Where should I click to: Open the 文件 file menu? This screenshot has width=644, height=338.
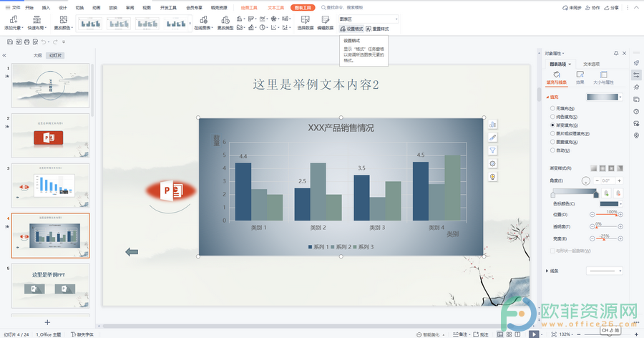coord(13,7)
